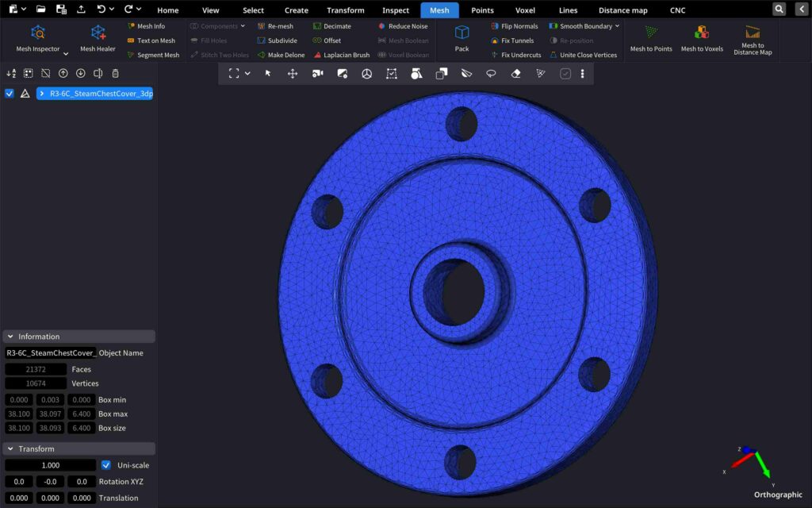Enable the Subdivide option
The image size is (812, 508).
(x=279, y=40)
